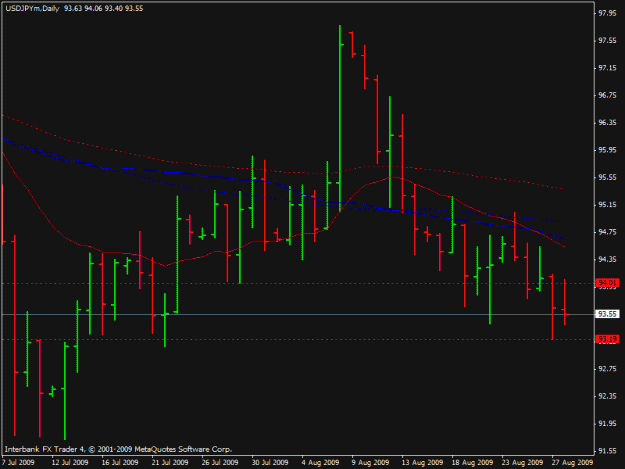
Task: Click the 96.35 price axis label
Action: tap(607, 123)
